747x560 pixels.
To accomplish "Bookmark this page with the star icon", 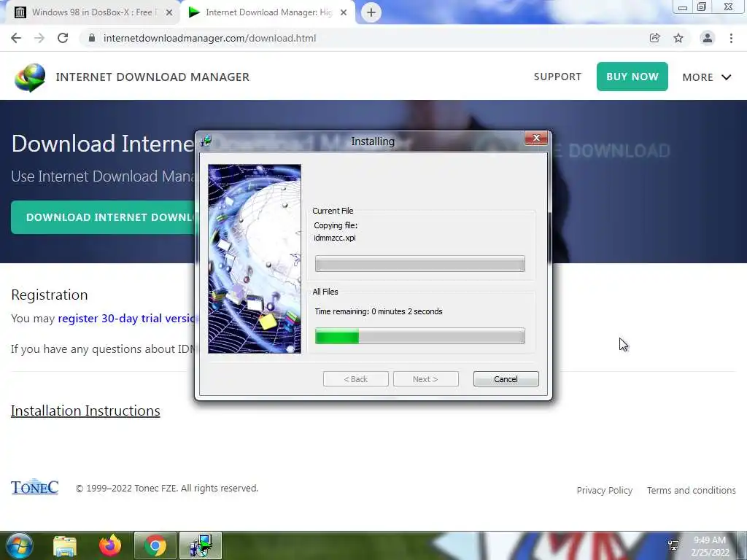I will 678,38.
